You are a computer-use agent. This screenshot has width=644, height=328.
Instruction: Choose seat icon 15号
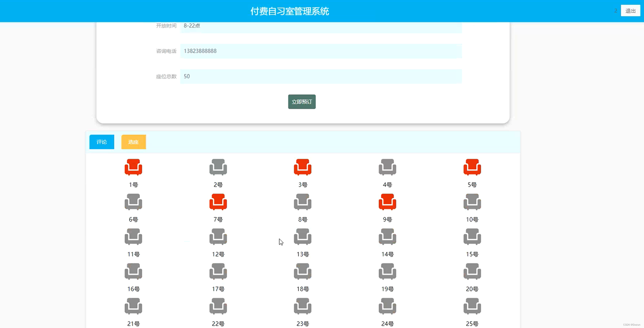coord(472,236)
